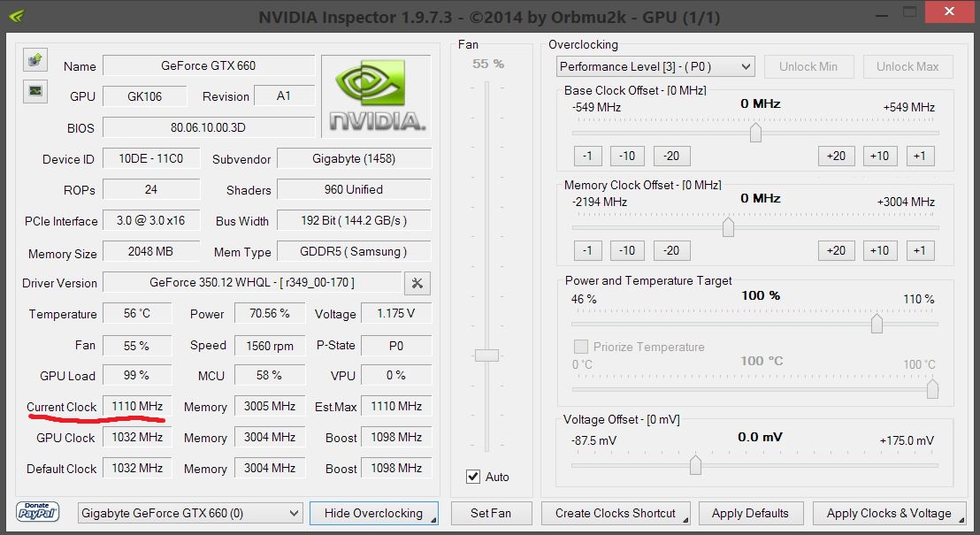Screen dimensions: 980x535
Task: Click Apply Clocks & Voltage button
Action: coord(889,513)
